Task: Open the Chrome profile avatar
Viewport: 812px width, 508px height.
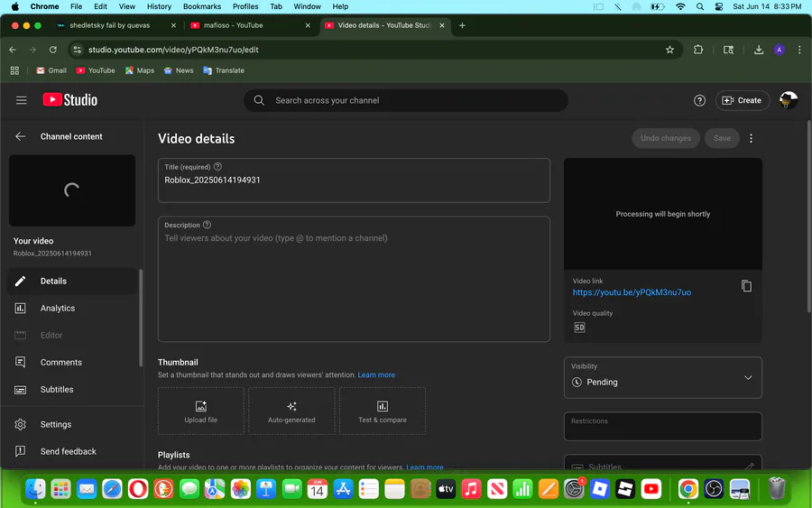Action: point(779,50)
